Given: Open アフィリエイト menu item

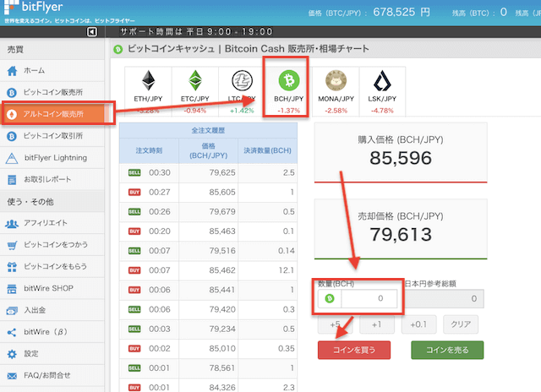Looking at the screenshot, I should tap(52, 223).
